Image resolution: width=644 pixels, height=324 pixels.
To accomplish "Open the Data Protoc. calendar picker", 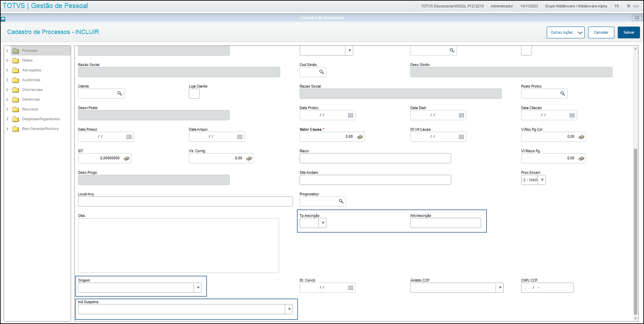I will pos(351,115).
